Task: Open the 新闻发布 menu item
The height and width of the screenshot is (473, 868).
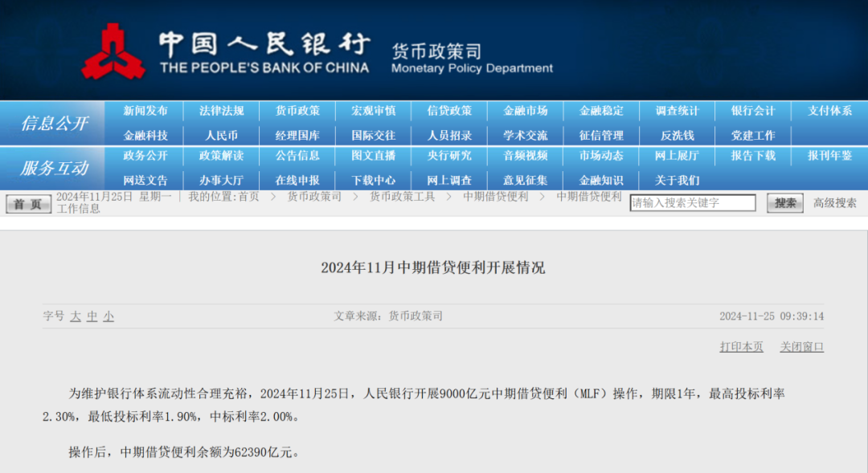Action: click(145, 111)
